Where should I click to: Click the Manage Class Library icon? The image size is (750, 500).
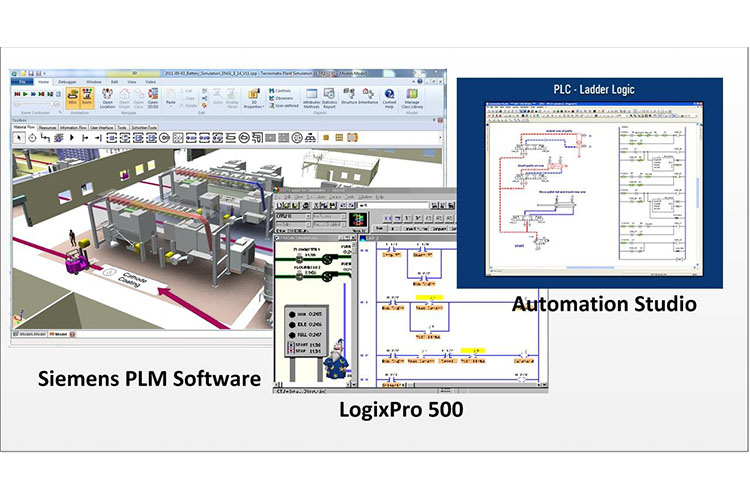412,98
